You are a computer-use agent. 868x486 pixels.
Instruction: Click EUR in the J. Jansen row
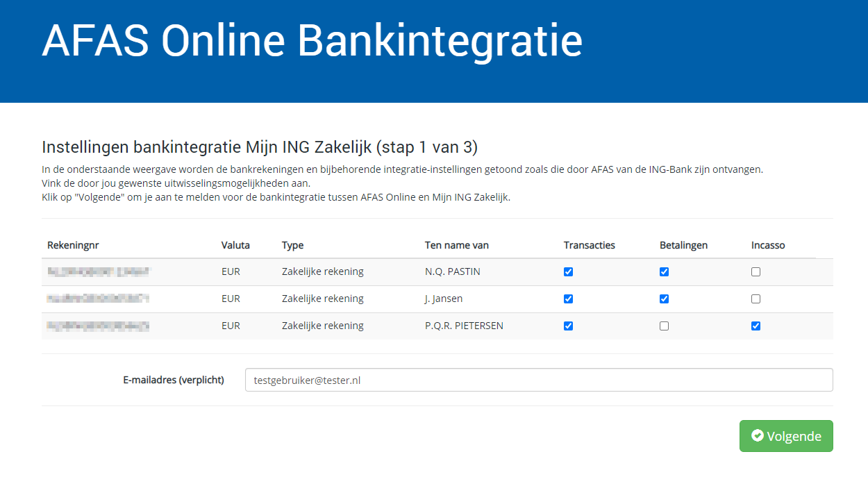pos(231,299)
